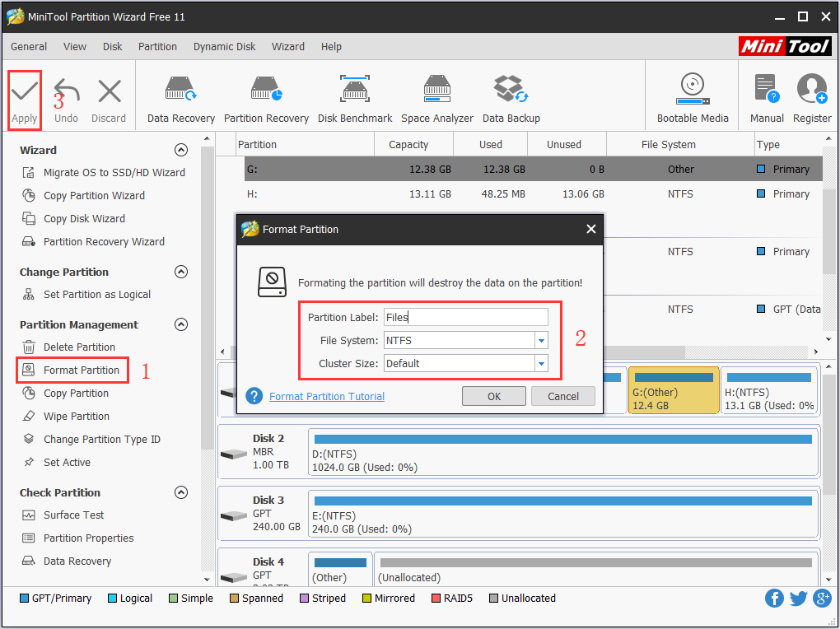Open the Help menu
The height and width of the screenshot is (629, 840).
click(x=331, y=47)
